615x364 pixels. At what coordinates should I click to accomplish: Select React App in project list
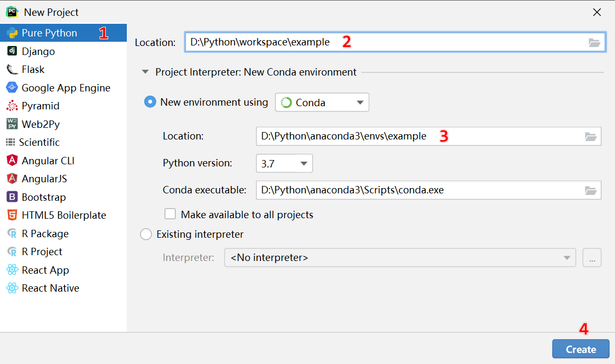click(63, 270)
